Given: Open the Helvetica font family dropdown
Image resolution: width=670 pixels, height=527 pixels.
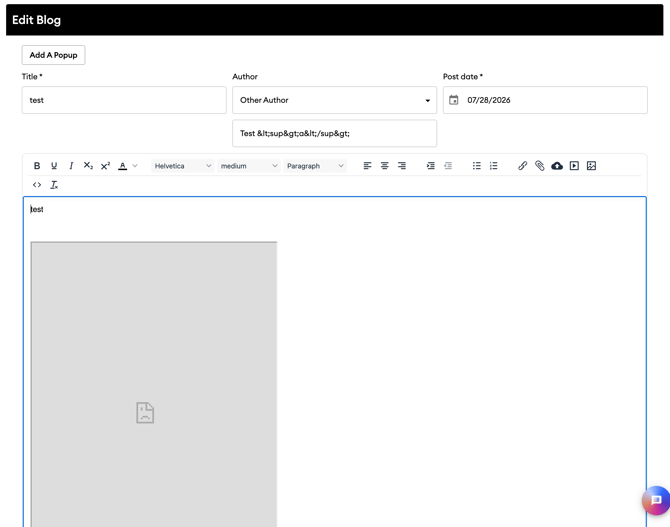Looking at the screenshot, I should (x=183, y=166).
